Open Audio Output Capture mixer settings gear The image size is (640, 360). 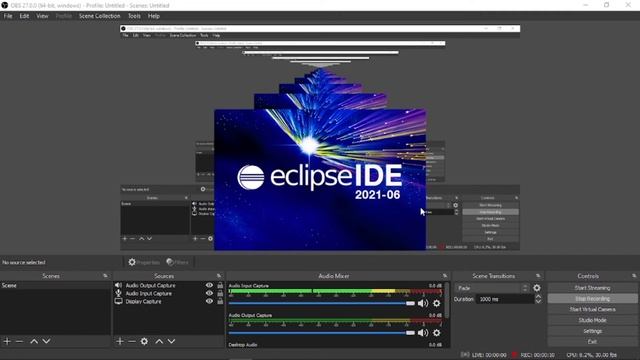[437, 333]
